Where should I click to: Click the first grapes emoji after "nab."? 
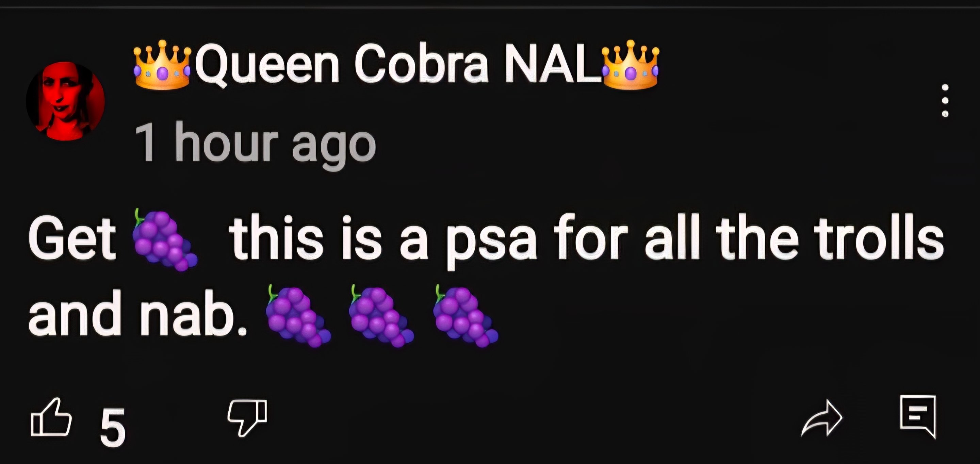click(298, 316)
